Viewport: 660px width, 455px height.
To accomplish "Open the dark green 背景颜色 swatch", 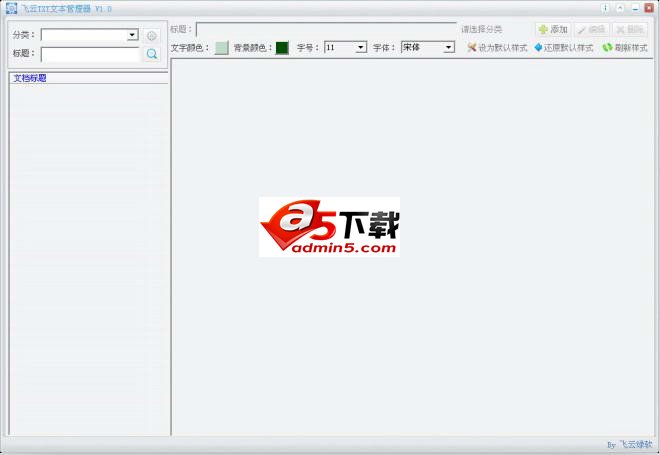I will click(x=282, y=48).
